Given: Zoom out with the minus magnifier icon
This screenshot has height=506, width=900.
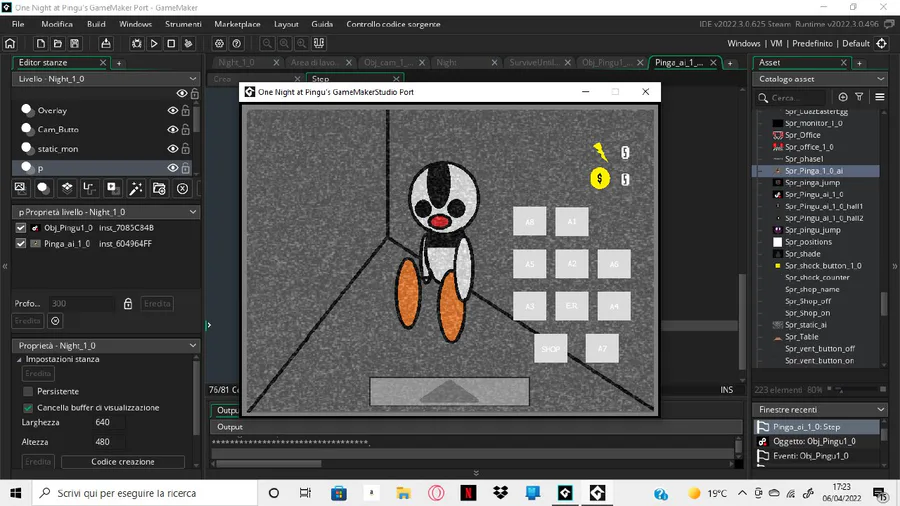Looking at the screenshot, I should tap(267, 44).
